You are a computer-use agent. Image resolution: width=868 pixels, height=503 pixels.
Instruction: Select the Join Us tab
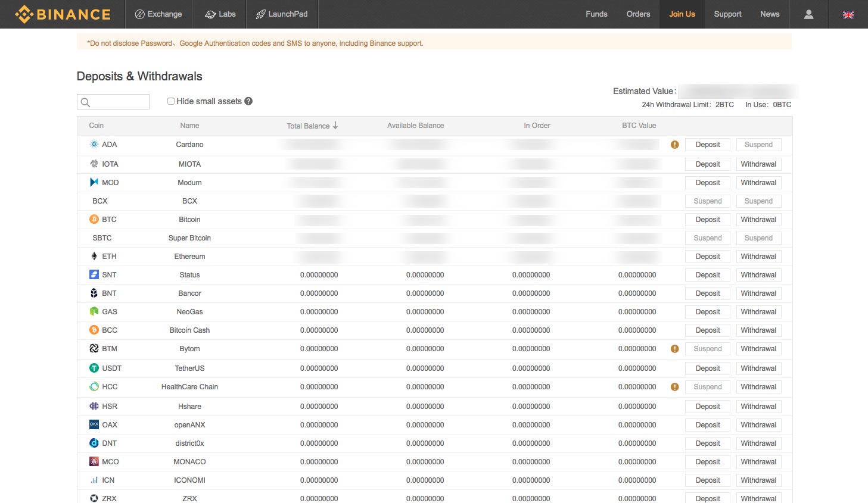(682, 14)
